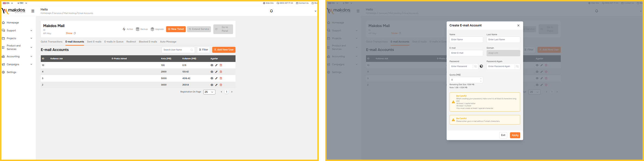This screenshot has width=644, height=161.
Task: Close the Create E-mail Account dialog
Action: [x=518, y=25]
